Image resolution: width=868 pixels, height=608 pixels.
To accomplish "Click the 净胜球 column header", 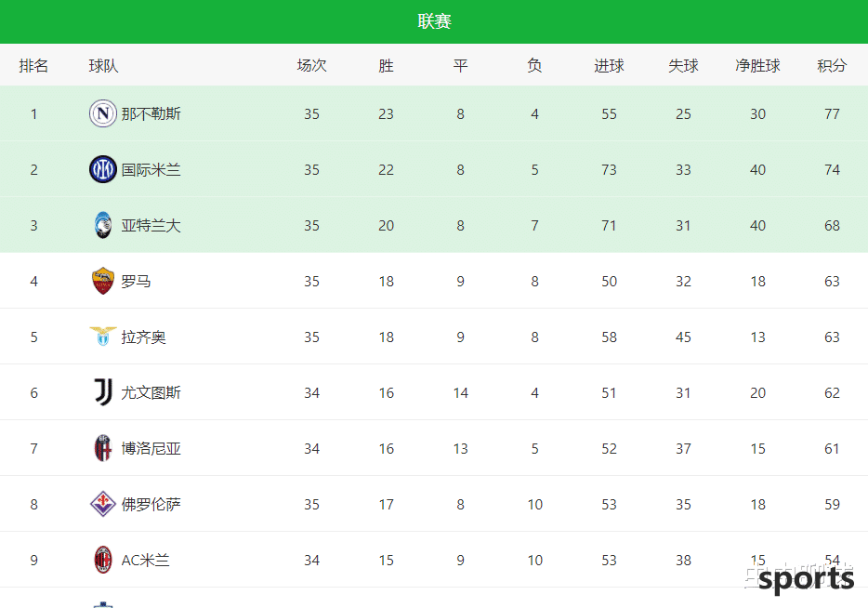I will [757, 66].
